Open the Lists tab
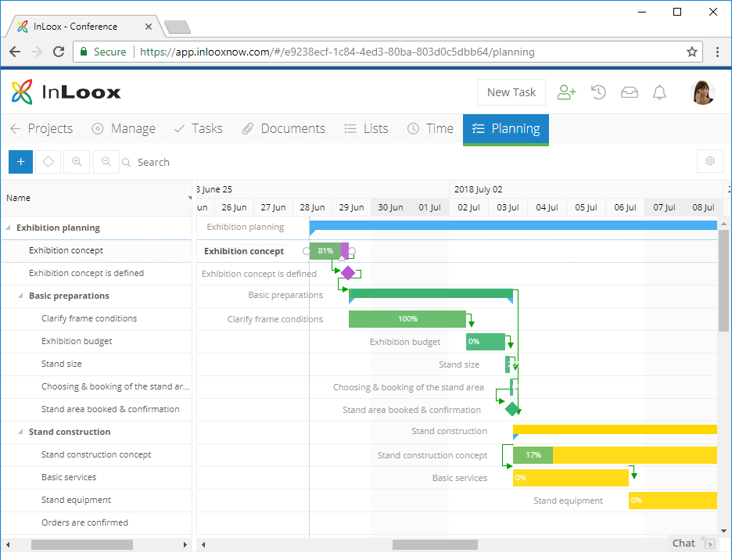The width and height of the screenshot is (732, 560). pyautogui.click(x=367, y=128)
